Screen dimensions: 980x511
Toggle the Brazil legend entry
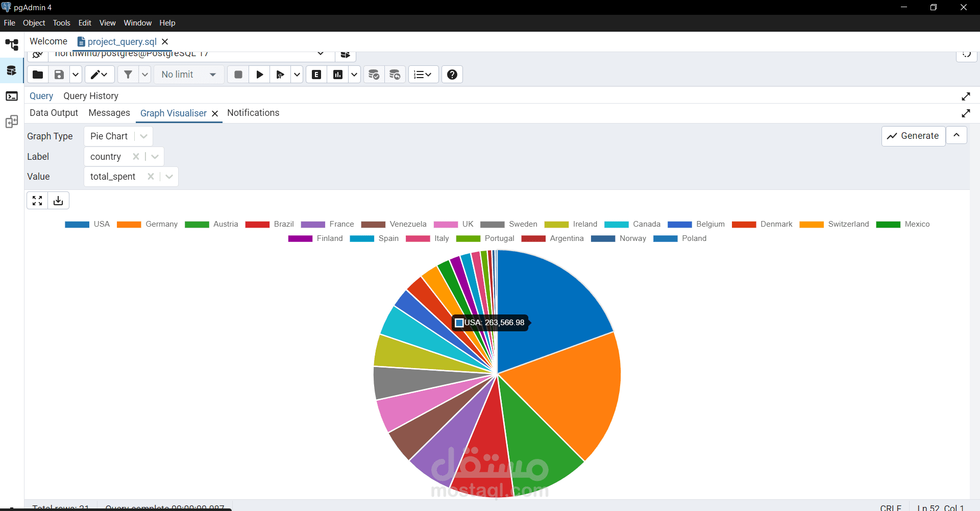[269, 224]
